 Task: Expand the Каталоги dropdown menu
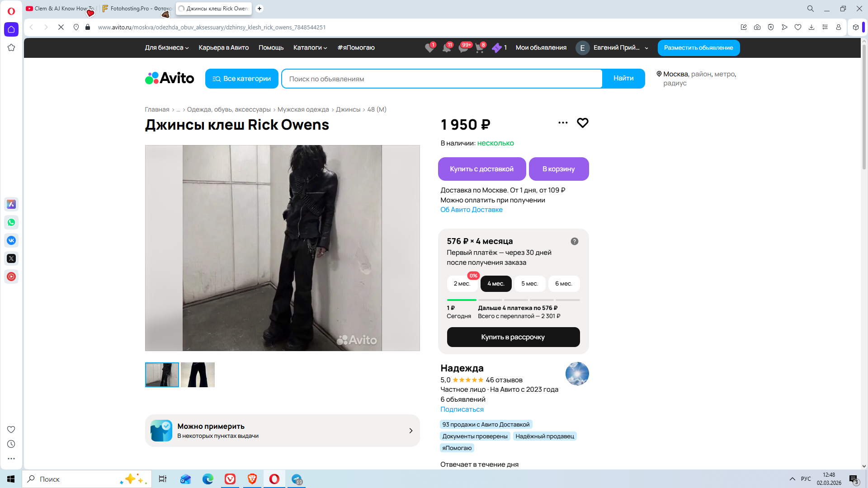310,47
